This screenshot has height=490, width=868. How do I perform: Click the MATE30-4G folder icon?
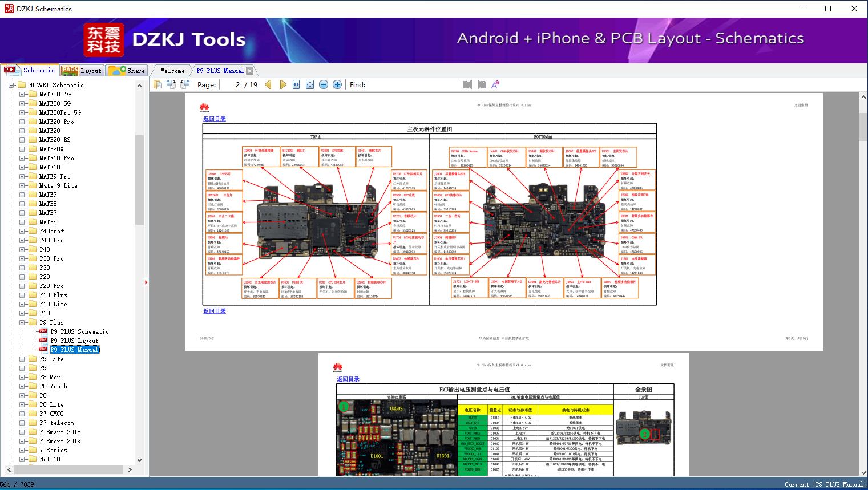[x=33, y=94]
